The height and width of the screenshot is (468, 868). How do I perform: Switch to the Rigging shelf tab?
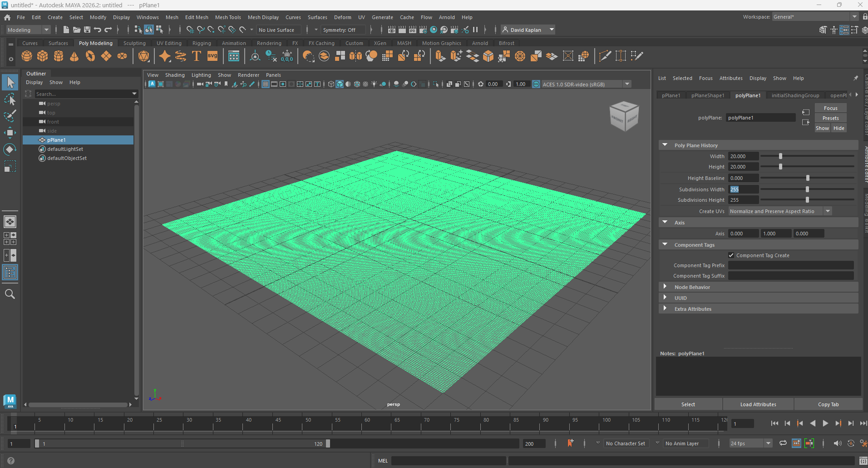pyautogui.click(x=202, y=43)
